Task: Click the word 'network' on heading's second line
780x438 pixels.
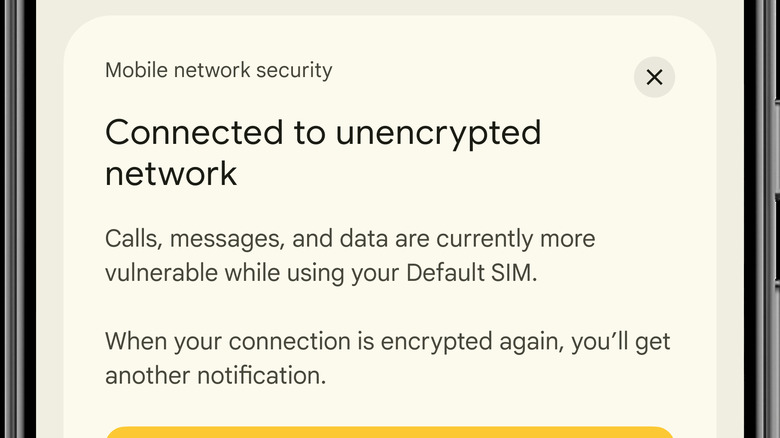Action: click(171, 173)
